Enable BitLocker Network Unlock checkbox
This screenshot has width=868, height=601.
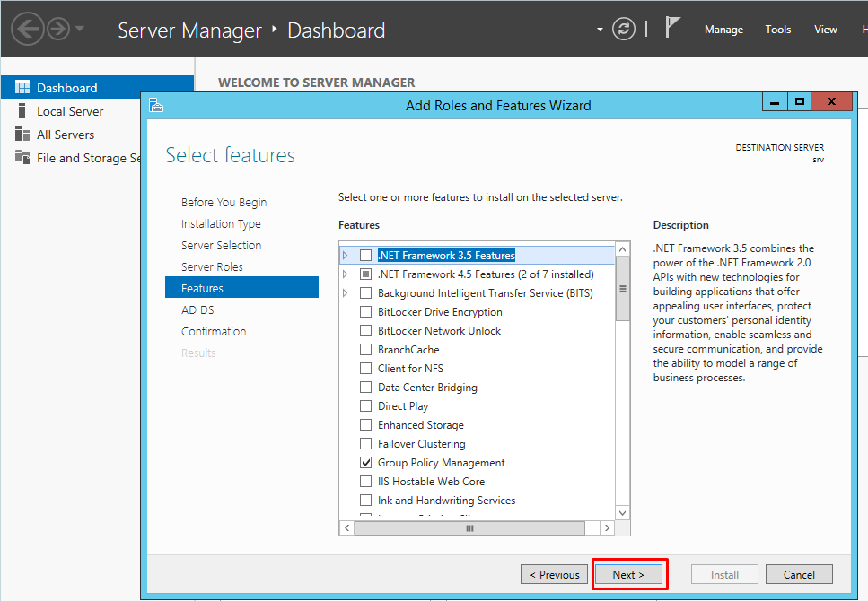(365, 330)
